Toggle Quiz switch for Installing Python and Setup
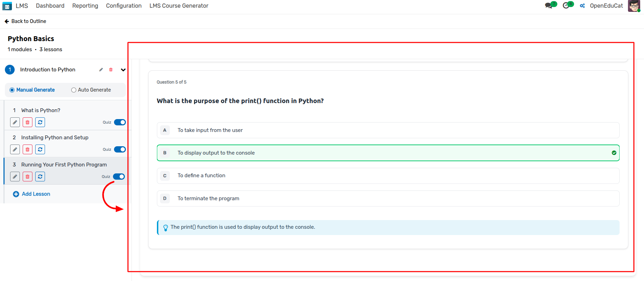Viewport: 644px width, 281px height. [x=120, y=149]
